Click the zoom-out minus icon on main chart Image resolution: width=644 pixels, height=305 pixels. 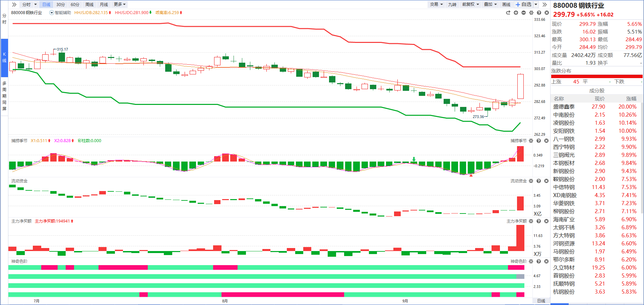click(x=523, y=13)
